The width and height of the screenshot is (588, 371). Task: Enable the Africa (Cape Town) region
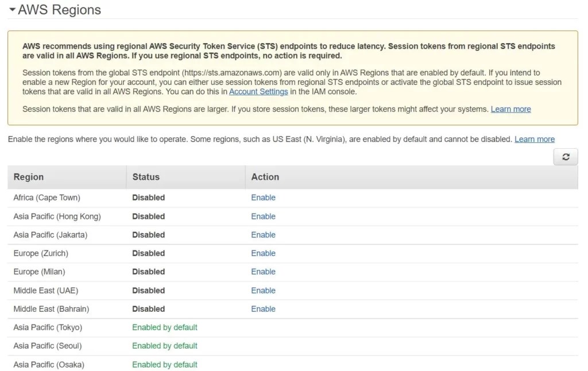263,198
